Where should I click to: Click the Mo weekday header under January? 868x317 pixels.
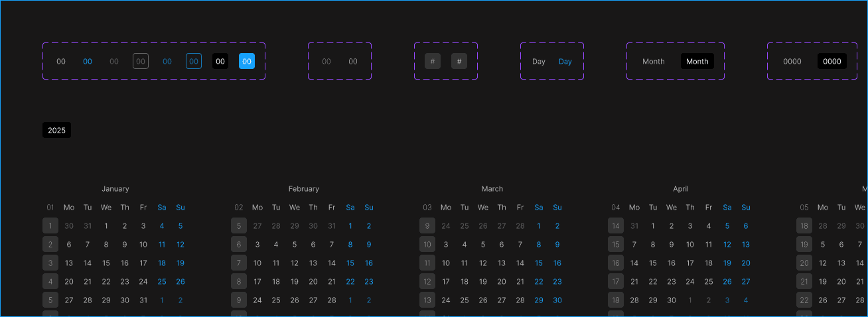coord(69,208)
